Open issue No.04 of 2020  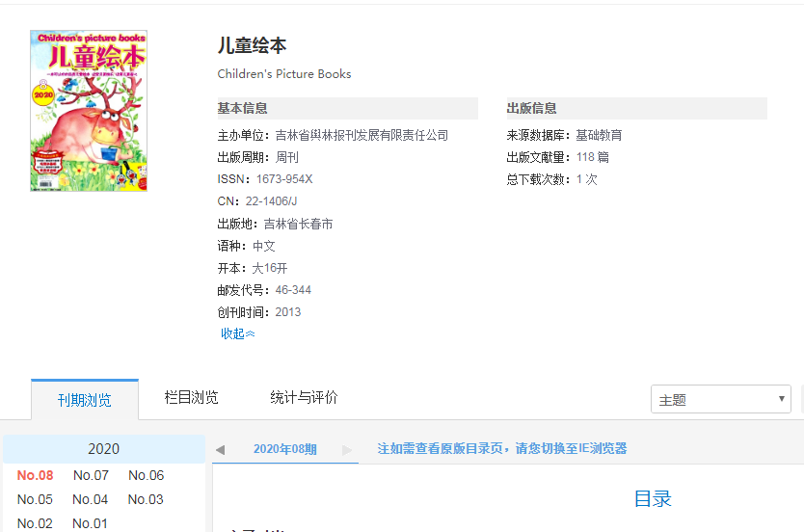91,499
